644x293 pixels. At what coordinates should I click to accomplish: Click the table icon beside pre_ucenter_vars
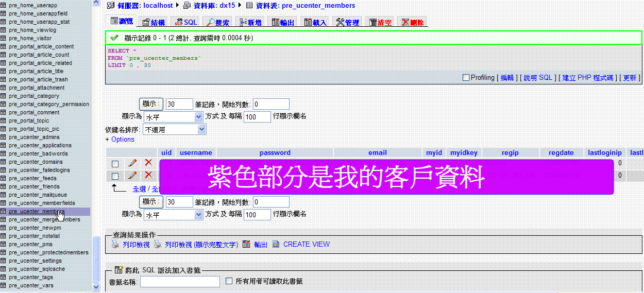pos(3,285)
